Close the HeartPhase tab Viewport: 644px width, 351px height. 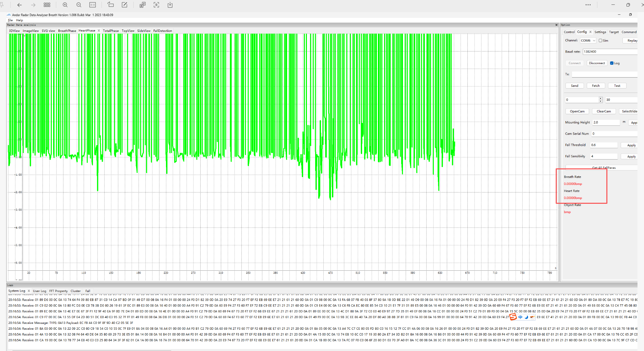[99, 31]
